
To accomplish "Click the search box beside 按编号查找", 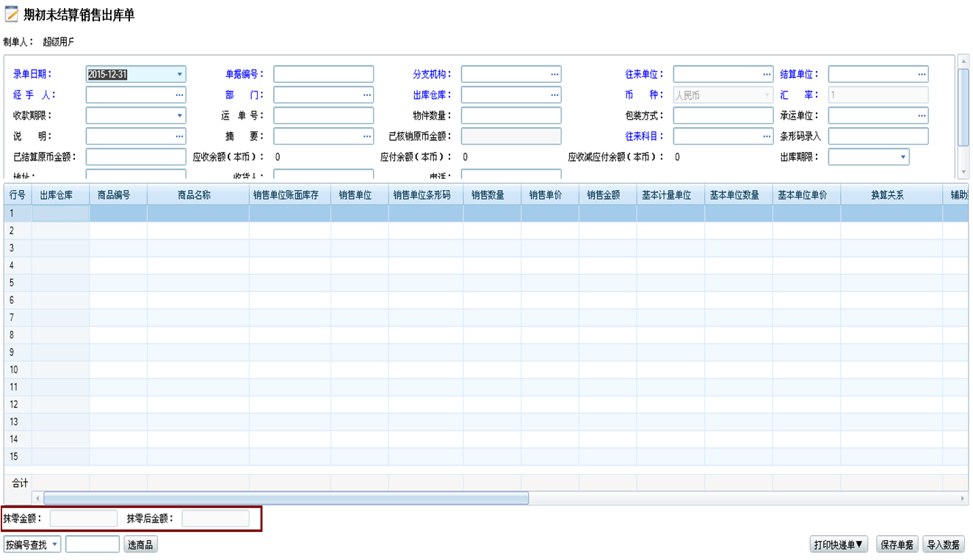I will coord(93,544).
